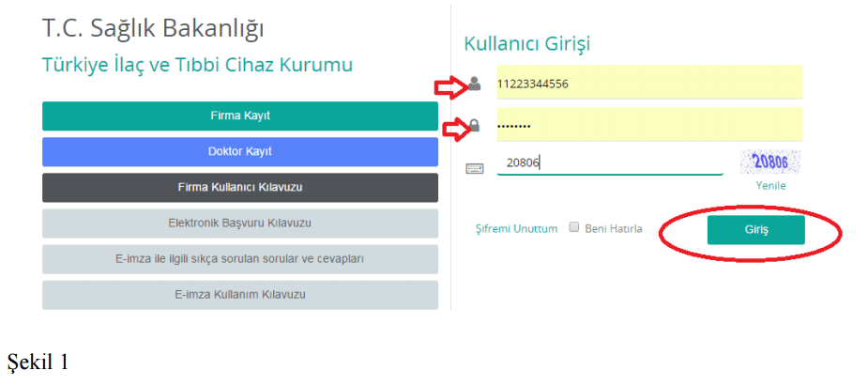
Task: Select the Şekil 1 caption
Action: coord(38,362)
